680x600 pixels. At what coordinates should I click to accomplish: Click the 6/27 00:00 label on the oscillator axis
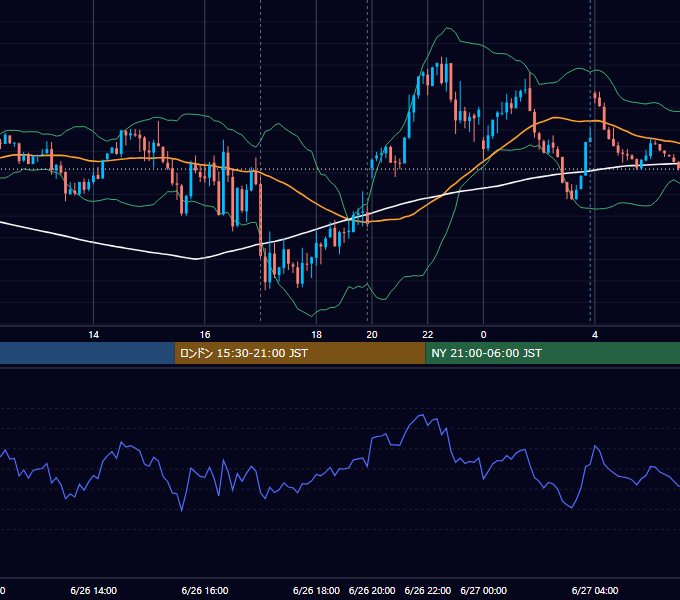pos(484,590)
